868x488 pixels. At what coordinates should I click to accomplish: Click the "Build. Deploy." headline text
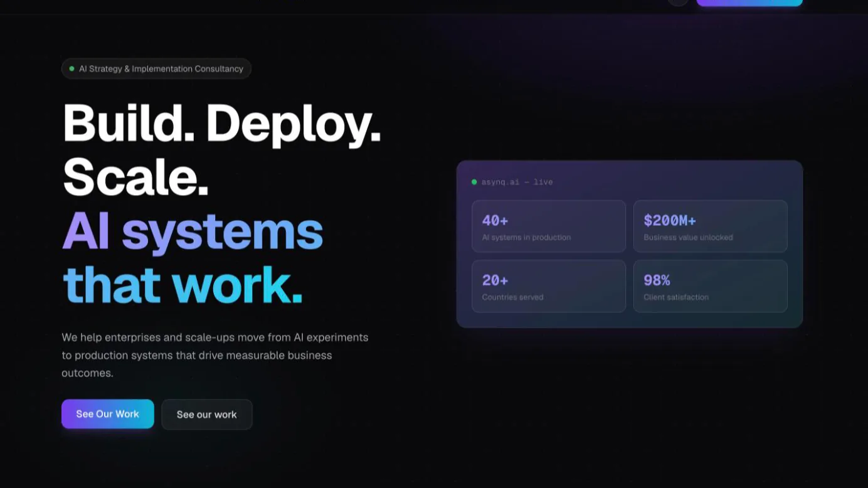click(x=222, y=124)
